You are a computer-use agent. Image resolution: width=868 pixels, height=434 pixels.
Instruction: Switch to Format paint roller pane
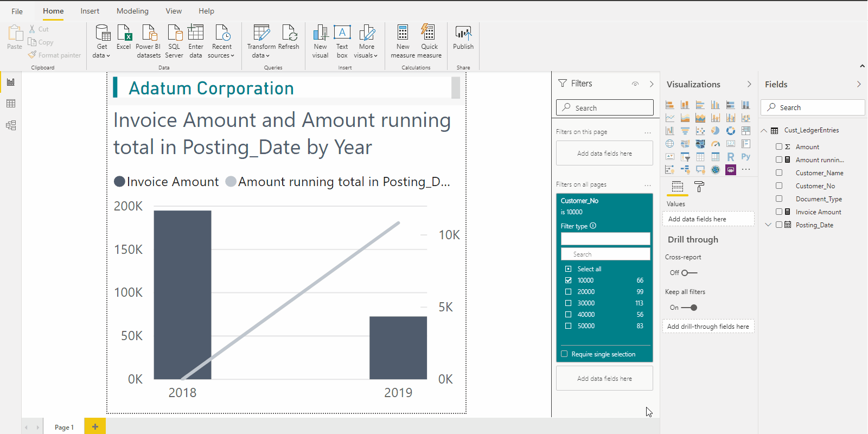click(x=699, y=187)
